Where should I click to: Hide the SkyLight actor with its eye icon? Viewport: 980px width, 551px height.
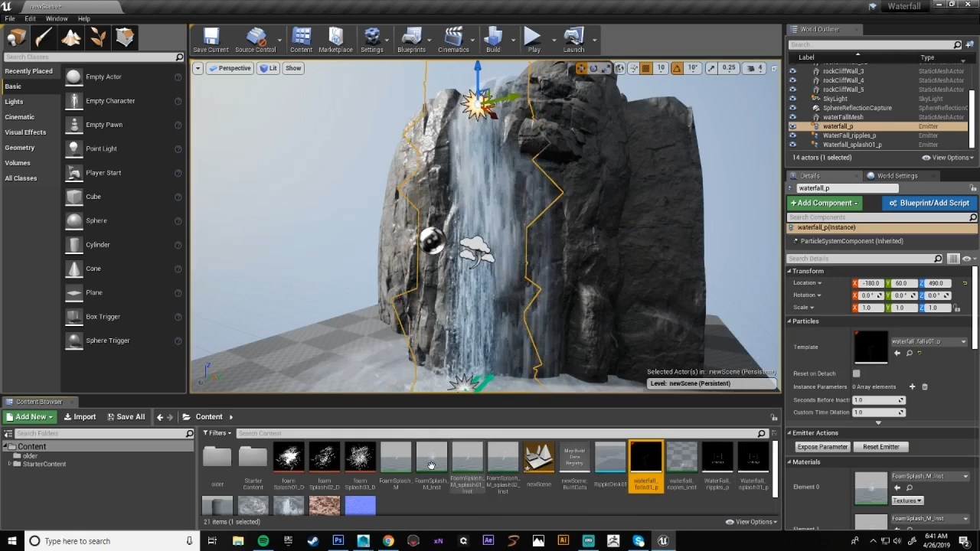tap(792, 99)
